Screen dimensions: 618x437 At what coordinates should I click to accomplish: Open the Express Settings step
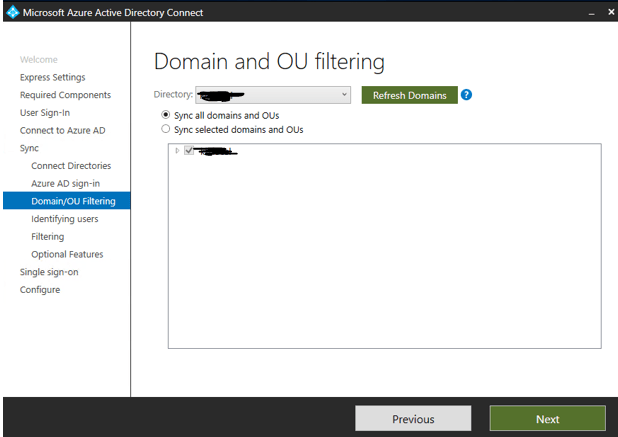coord(52,77)
